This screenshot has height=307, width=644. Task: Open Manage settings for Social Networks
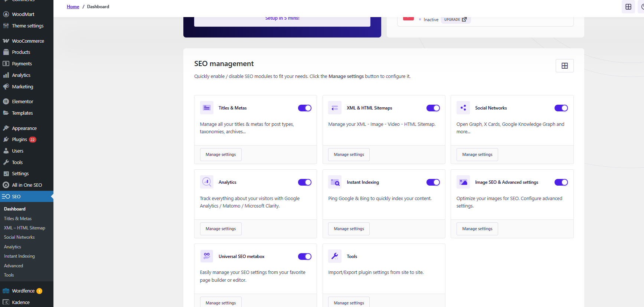(477, 154)
